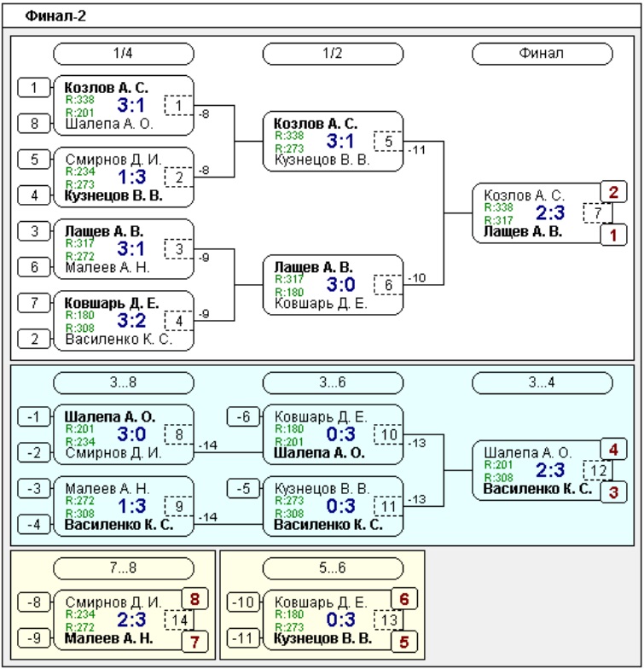
Task: Select dashed match number 13 box
Action: (388, 620)
